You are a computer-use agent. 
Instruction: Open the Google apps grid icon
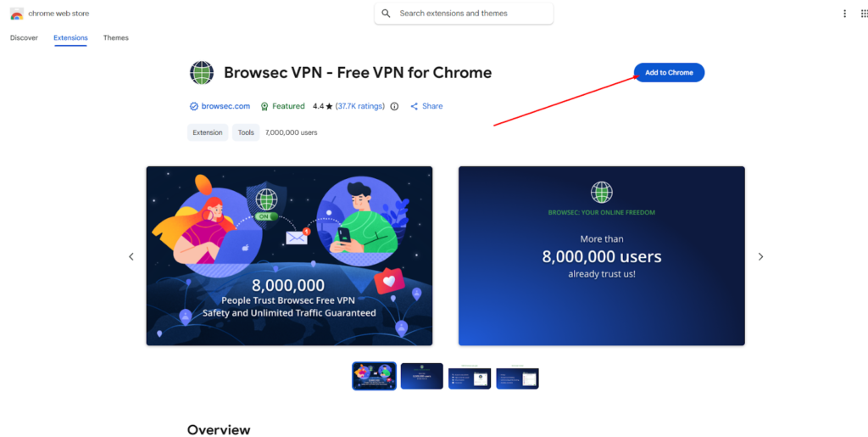click(x=864, y=14)
